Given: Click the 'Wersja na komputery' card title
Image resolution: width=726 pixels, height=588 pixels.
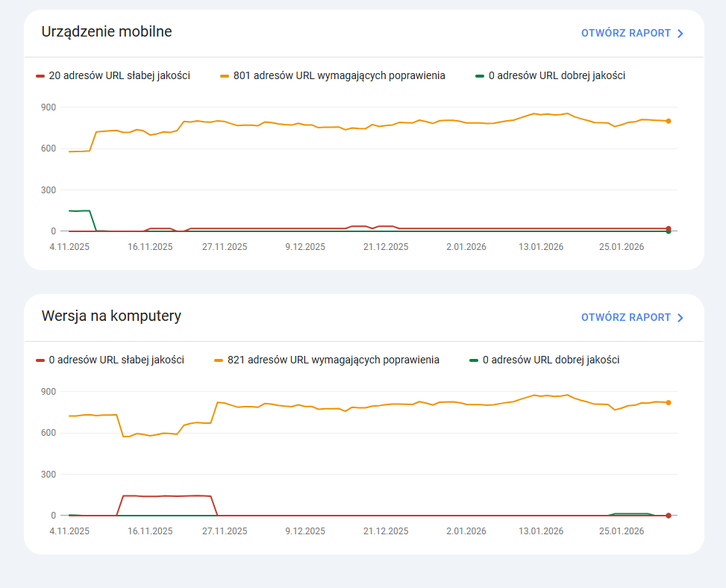Looking at the screenshot, I should [111, 316].
